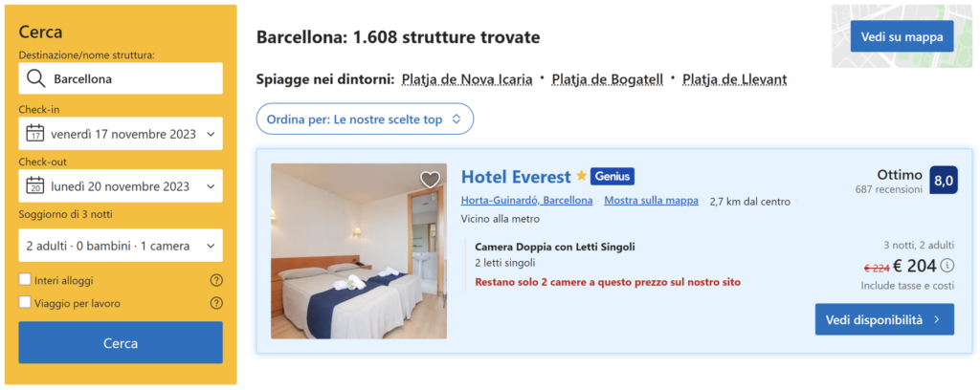The image size is (980, 390).
Task: Click Vedi disponibilità button
Action: click(883, 319)
